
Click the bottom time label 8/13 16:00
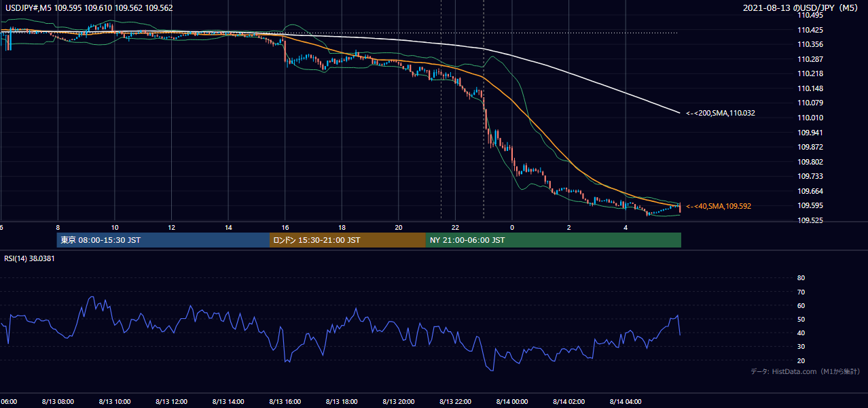[285, 402]
